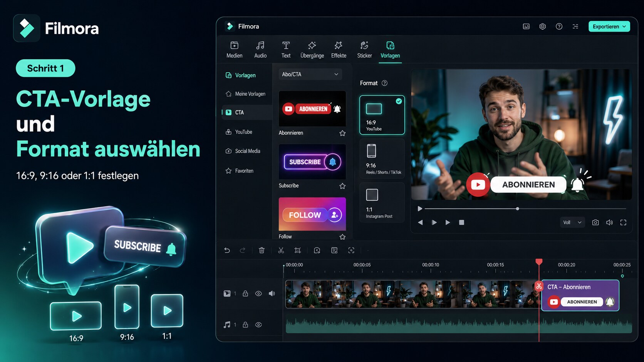644x362 pixels.
Task: Click the redo arrow in timeline toolbar
Action: [242, 250]
